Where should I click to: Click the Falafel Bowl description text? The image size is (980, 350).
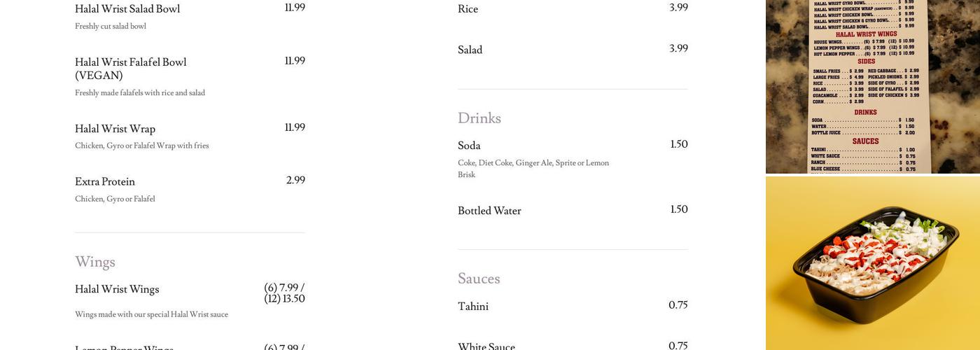(140, 93)
